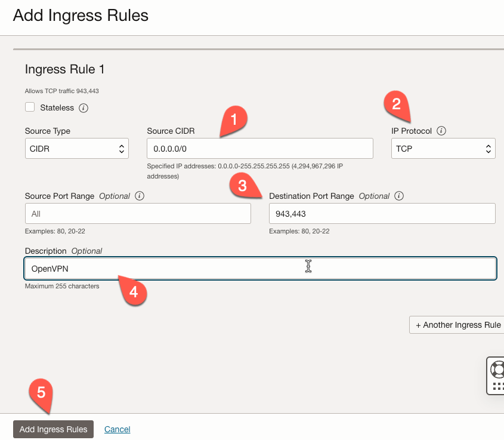
Task: Open the Source Port Range info icon
Action: tap(140, 196)
